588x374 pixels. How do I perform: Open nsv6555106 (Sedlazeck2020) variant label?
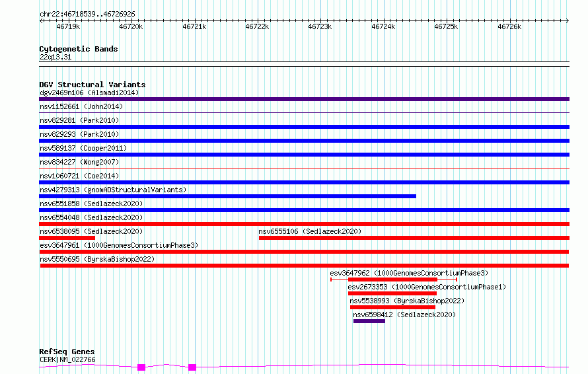pyautogui.click(x=310, y=231)
